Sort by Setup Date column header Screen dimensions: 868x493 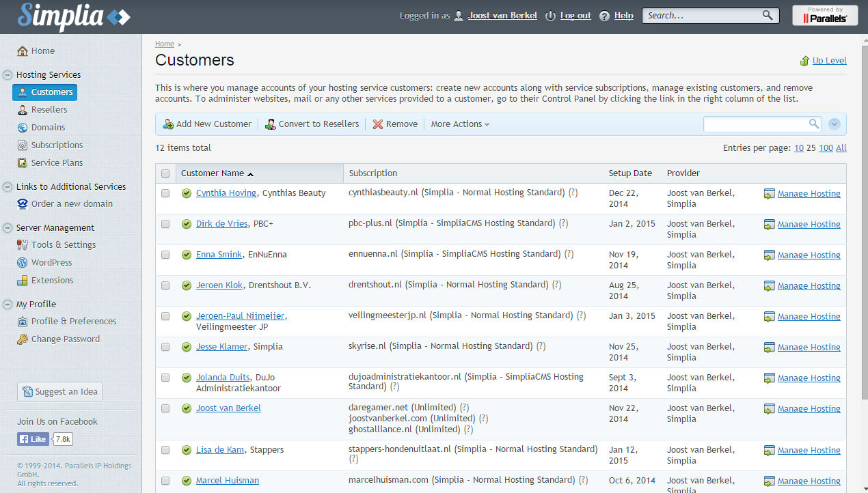coord(630,173)
